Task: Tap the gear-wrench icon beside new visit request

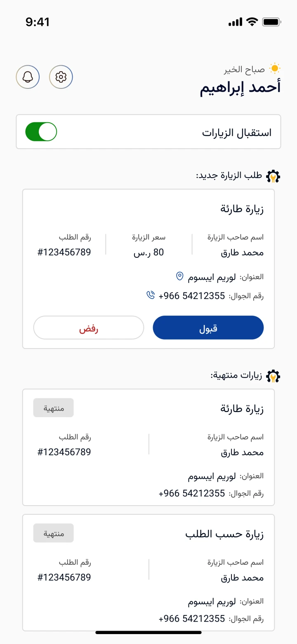Action: [273, 176]
